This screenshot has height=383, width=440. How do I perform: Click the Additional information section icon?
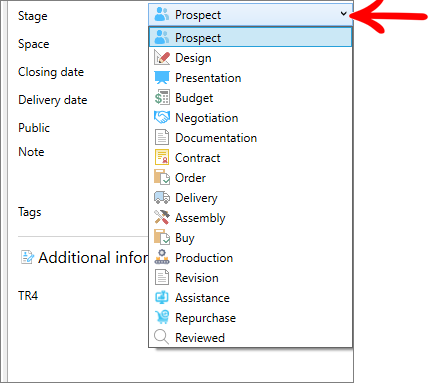tap(27, 257)
